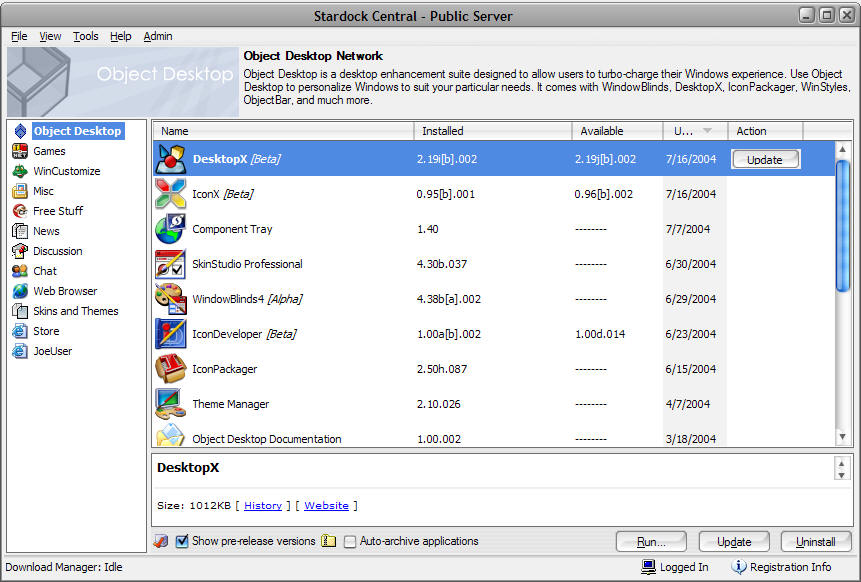Image resolution: width=861 pixels, height=582 pixels.
Task: Select the SkinStudio Professional icon
Action: tap(171, 264)
